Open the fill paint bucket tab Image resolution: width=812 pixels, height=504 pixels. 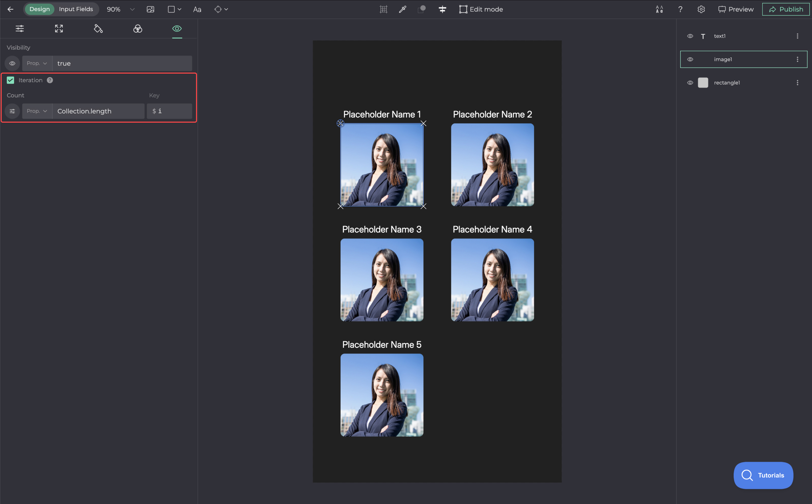98,29
